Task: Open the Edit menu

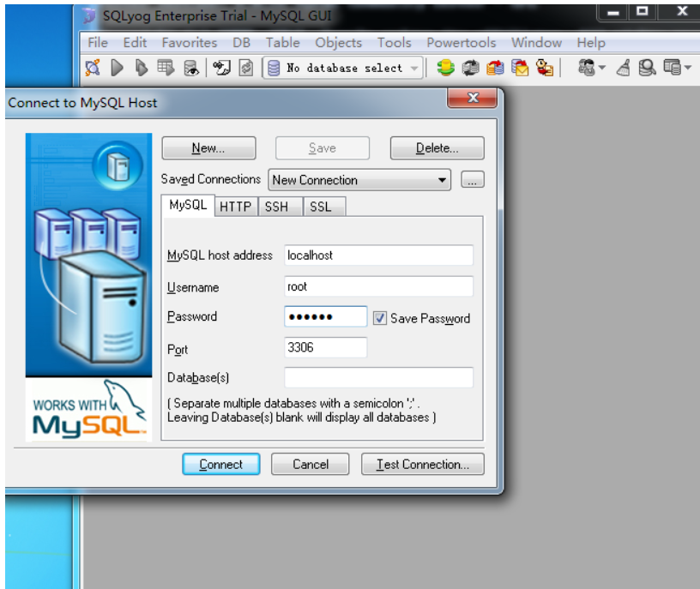Action: 135,43
